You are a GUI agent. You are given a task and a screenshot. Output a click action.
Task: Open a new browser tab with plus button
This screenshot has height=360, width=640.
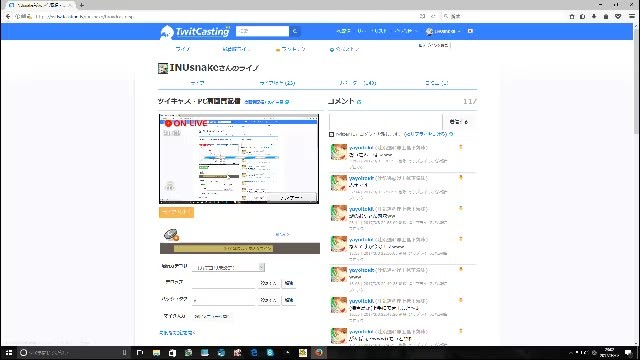[82, 5]
